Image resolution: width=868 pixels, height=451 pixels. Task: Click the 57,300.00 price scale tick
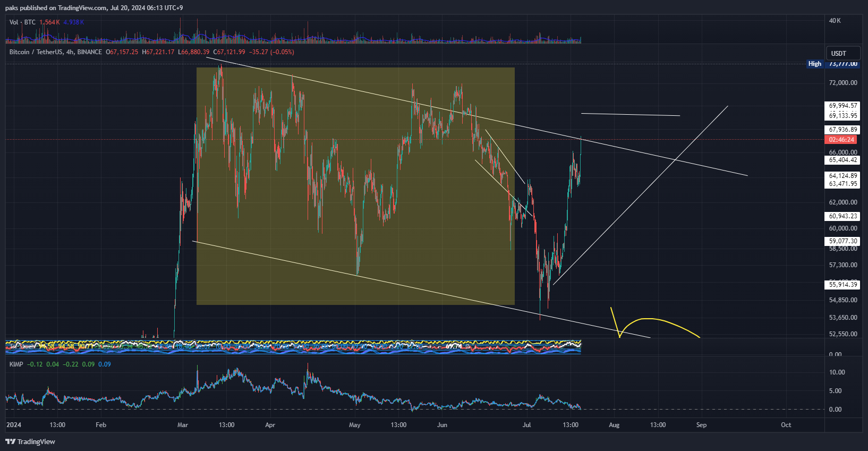point(843,265)
